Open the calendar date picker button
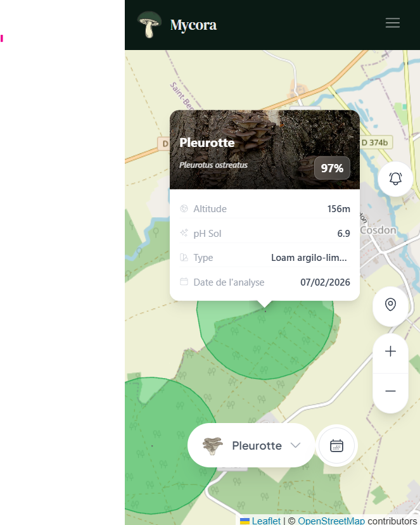The height and width of the screenshot is (525, 420). point(336,446)
